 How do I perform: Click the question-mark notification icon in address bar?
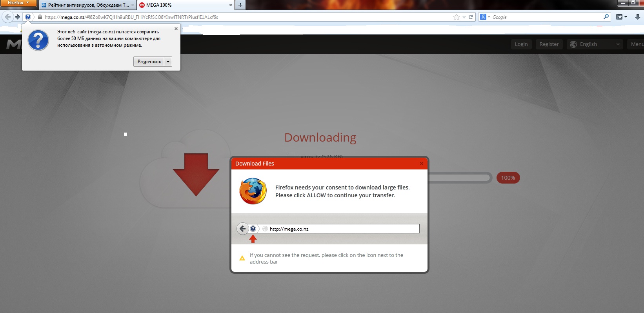coord(28,17)
